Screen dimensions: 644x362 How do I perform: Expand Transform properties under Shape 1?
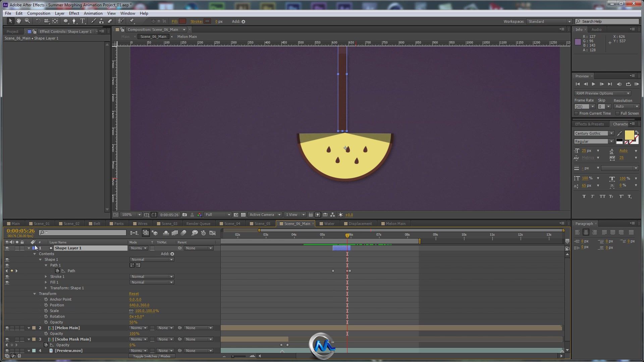click(46, 288)
